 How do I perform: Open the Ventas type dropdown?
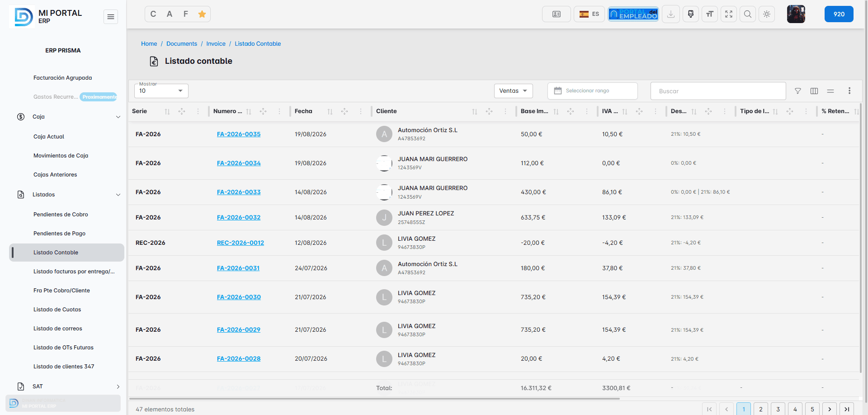[x=513, y=91]
